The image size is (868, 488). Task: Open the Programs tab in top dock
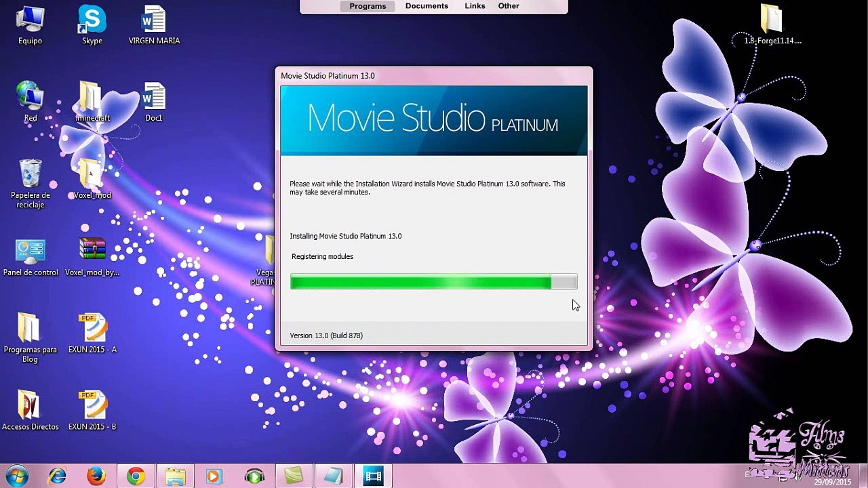(x=368, y=6)
